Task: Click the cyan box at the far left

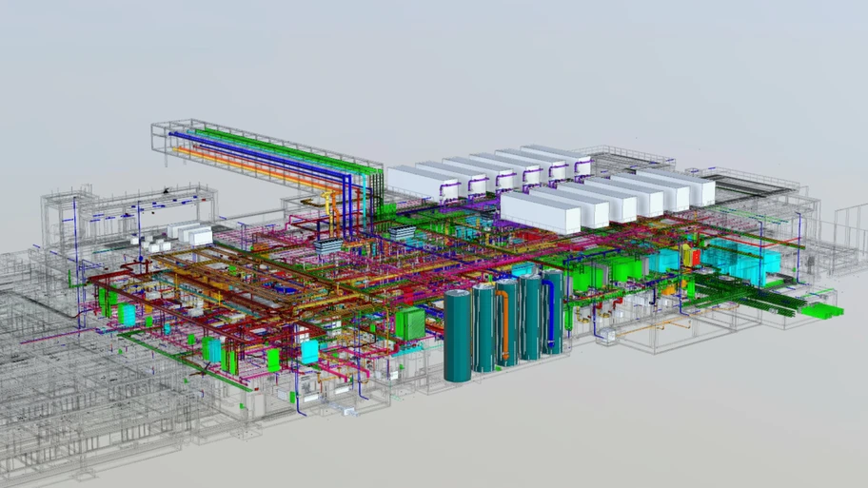Action: pos(128,316)
